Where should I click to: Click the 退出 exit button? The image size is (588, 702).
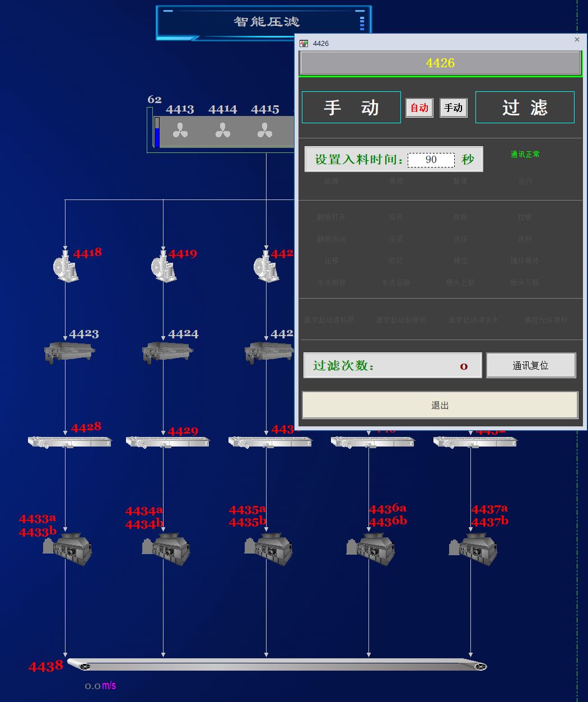[440, 405]
